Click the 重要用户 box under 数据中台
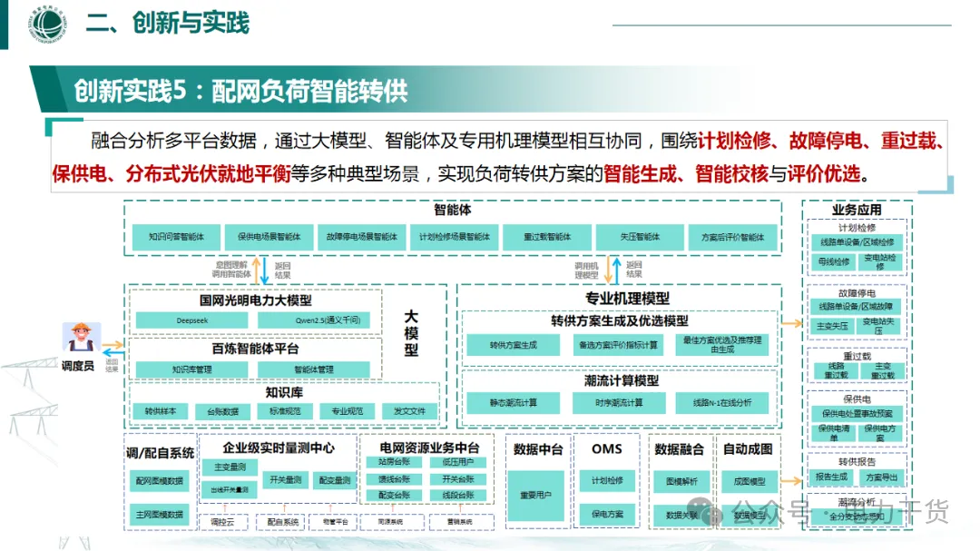980x551 pixels. coord(535,496)
